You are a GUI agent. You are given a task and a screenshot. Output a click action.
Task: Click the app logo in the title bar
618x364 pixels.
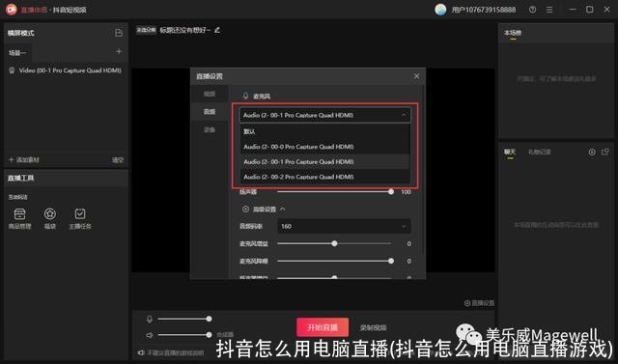[x=11, y=10]
